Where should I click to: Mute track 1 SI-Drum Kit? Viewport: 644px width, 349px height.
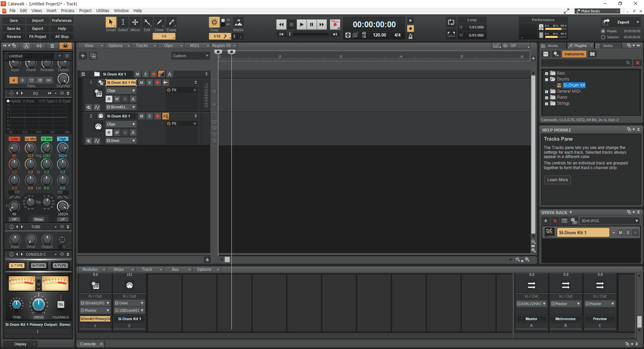coord(142,83)
